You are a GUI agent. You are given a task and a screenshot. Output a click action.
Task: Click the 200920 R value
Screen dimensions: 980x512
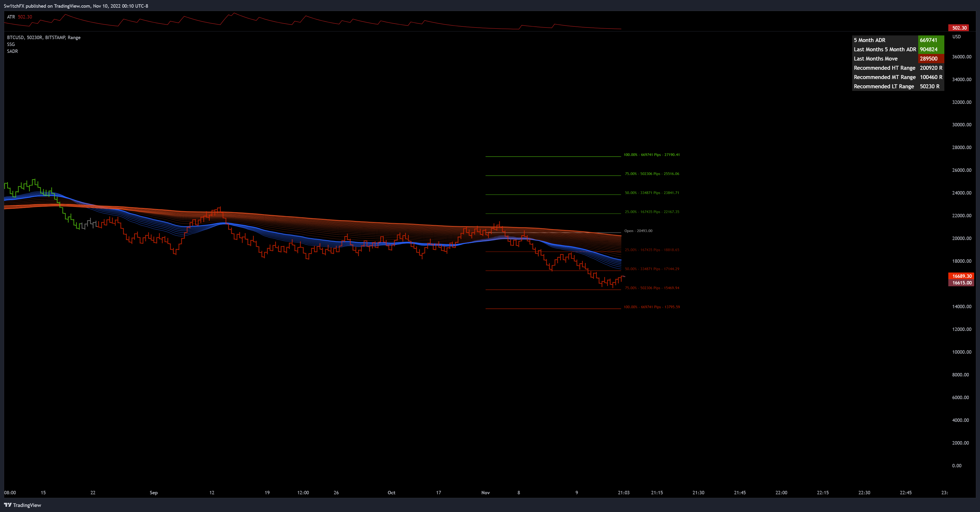click(931, 68)
